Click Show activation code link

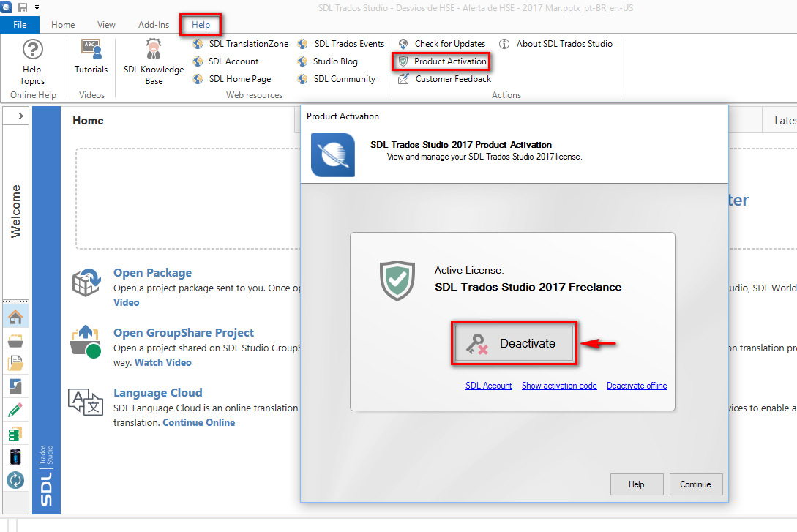point(559,386)
